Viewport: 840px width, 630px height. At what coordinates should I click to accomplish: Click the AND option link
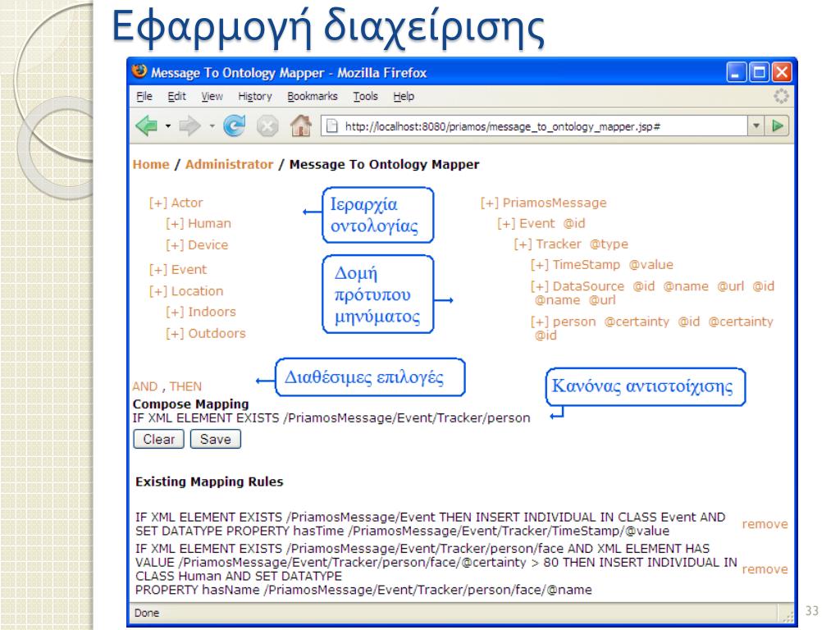(x=145, y=387)
